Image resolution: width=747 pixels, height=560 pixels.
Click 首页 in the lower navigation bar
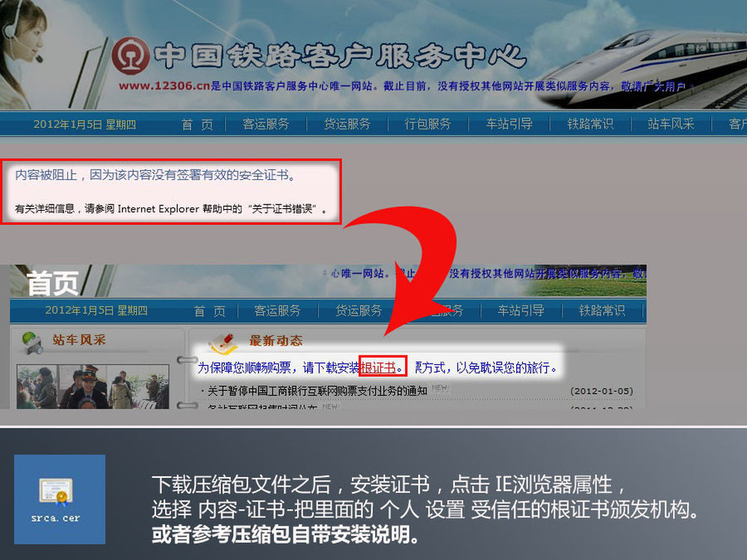[x=210, y=311]
